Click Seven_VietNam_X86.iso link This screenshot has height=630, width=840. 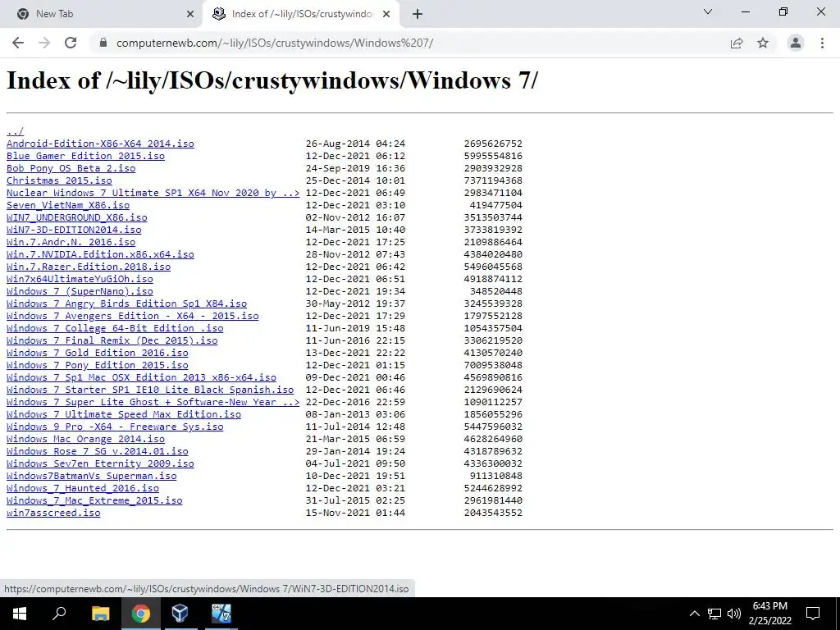pos(68,205)
